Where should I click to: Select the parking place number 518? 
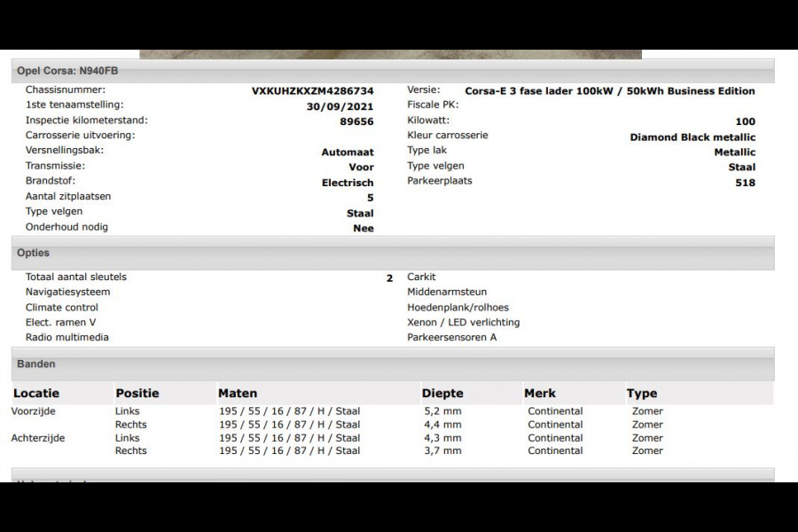(x=745, y=183)
